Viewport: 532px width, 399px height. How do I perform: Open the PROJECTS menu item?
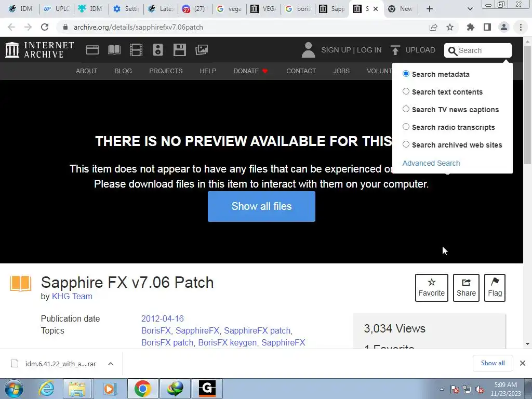(166, 71)
